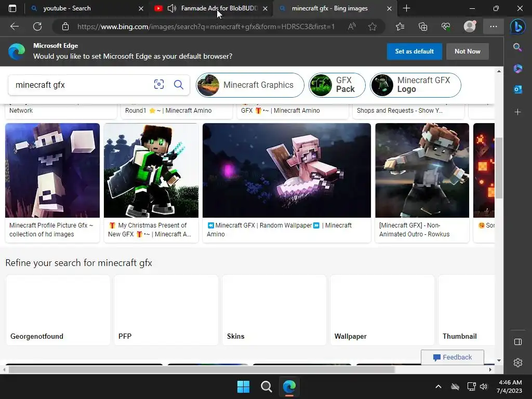Screen dimensions: 532x399
Task: Reload the page with the refresh icon
Action: click(x=37, y=26)
